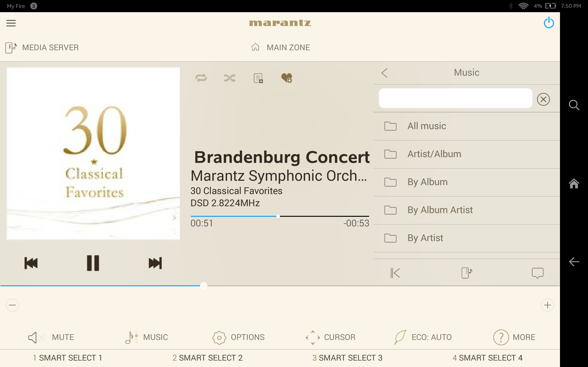Open the search function from the right sidebar
The width and height of the screenshot is (588, 367).
tap(574, 105)
